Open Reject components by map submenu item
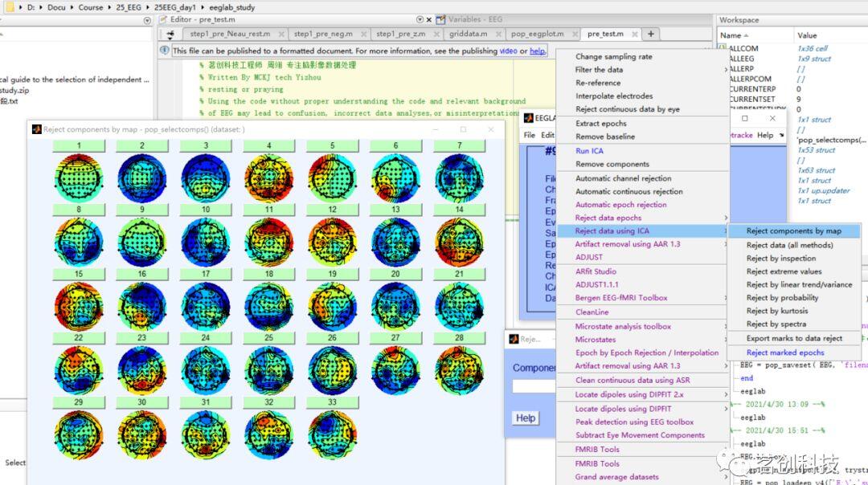The height and width of the screenshot is (485, 868). pyautogui.click(x=794, y=231)
